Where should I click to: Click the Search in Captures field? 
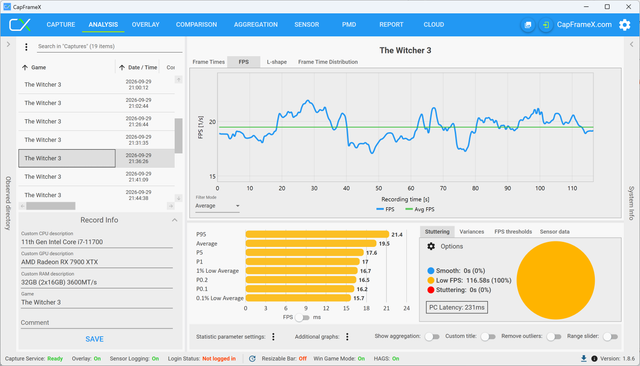click(109, 47)
